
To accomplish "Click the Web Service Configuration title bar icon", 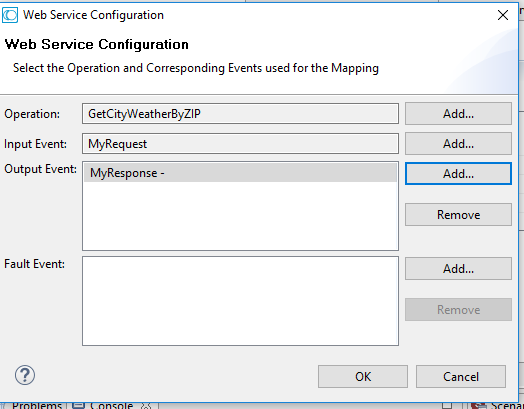I will click(10, 15).
